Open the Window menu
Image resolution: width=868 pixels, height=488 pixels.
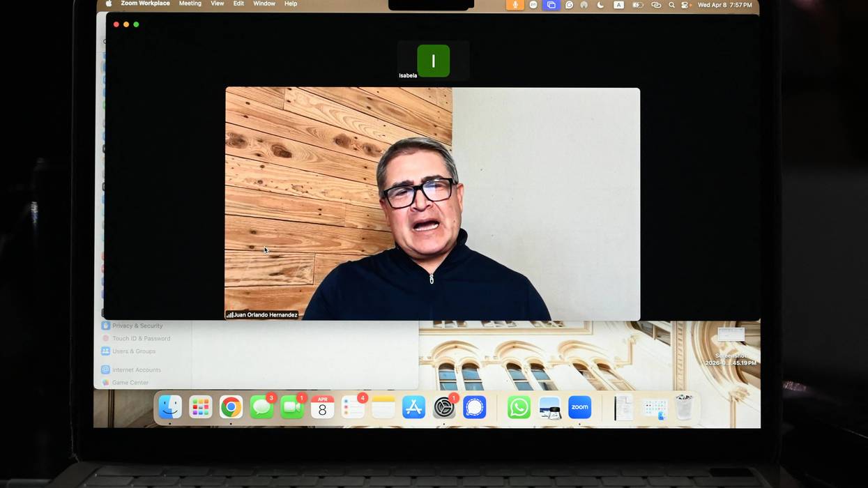point(264,3)
